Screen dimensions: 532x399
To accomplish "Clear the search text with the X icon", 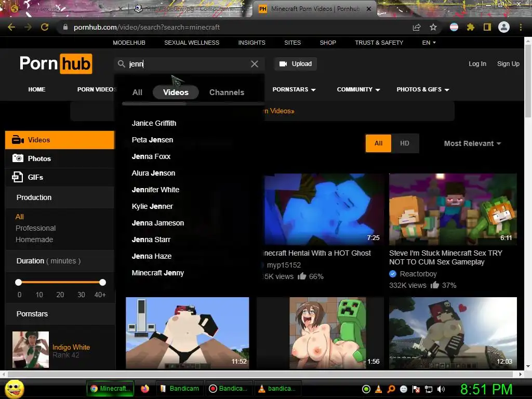I will coord(255,64).
